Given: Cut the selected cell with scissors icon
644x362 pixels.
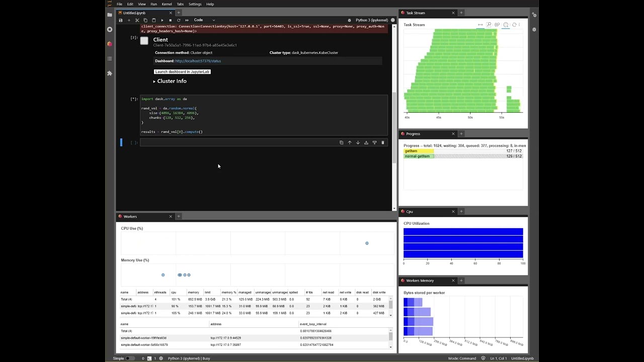Looking at the screenshot, I should 137,20.
